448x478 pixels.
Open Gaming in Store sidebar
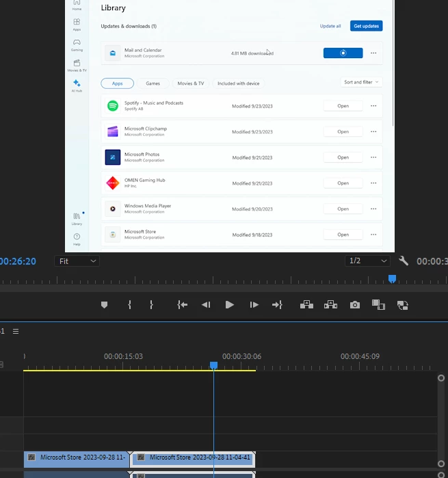point(77,45)
